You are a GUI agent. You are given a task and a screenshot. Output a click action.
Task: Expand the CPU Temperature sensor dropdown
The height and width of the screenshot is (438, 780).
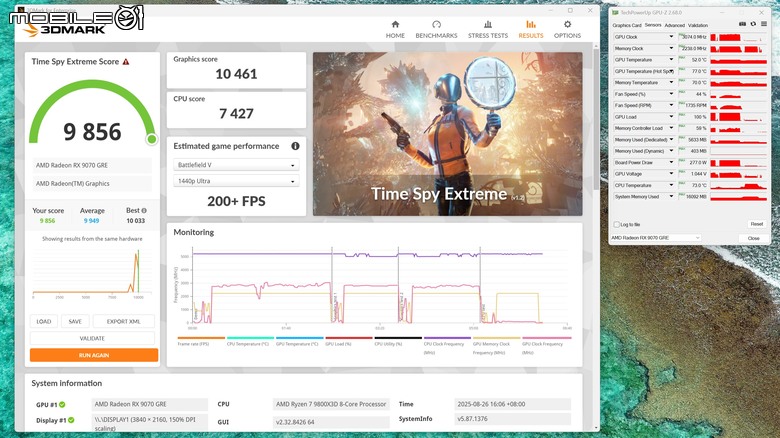pos(671,185)
